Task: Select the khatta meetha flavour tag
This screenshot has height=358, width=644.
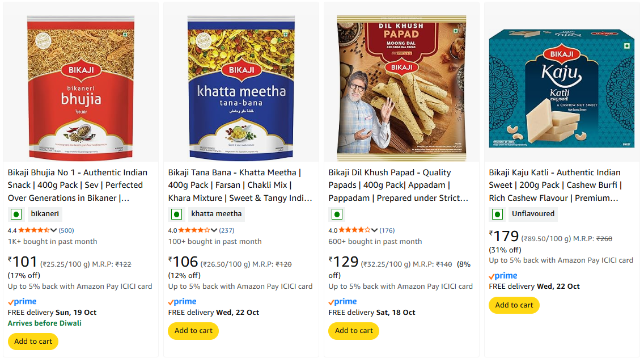Action: (x=217, y=214)
